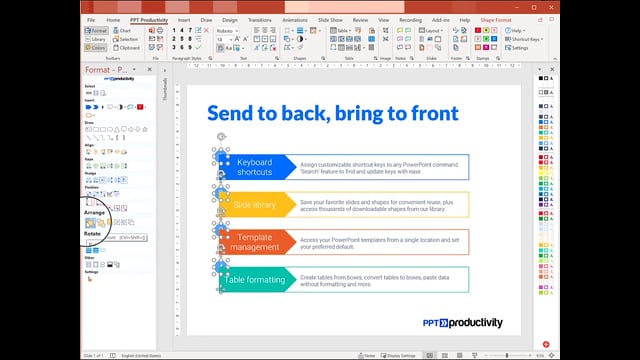The height and width of the screenshot is (360, 640).
Task: Toggle the Colors toolbar button
Action: pyautogui.click(x=96, y=48)
